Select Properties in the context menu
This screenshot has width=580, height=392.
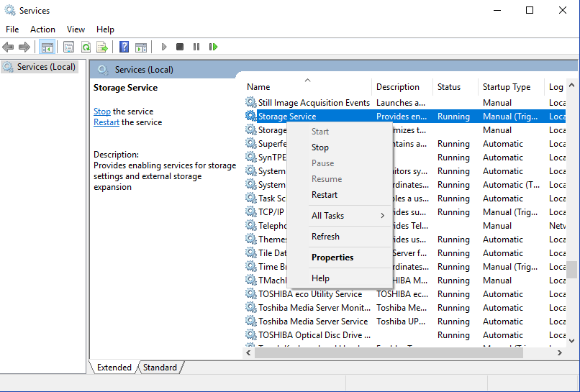coord(332,257)
